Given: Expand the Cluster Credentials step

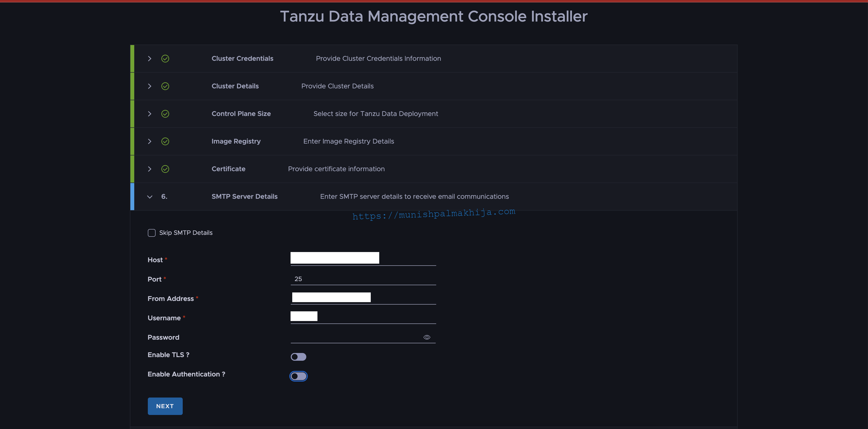Looking at the screenshot, I should click(150, 59).
